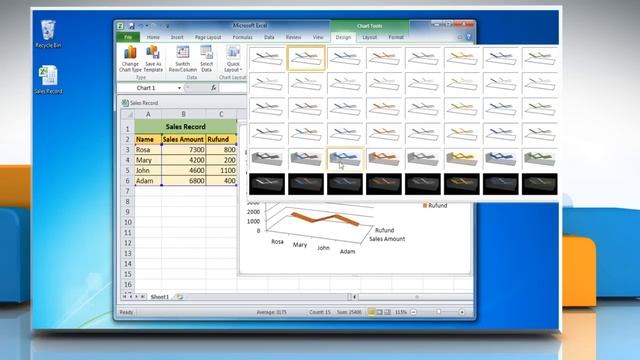
Task: Click the last-sheet navigation arrow
Action: tap(142, 297)
